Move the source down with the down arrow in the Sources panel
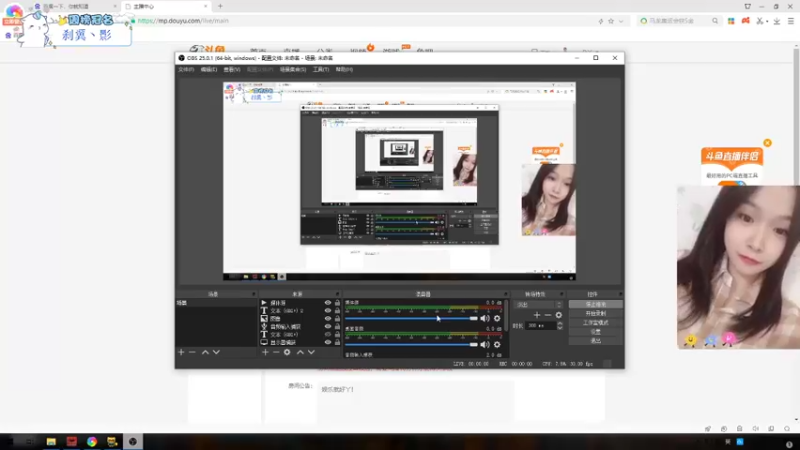 tap(311, 352)
